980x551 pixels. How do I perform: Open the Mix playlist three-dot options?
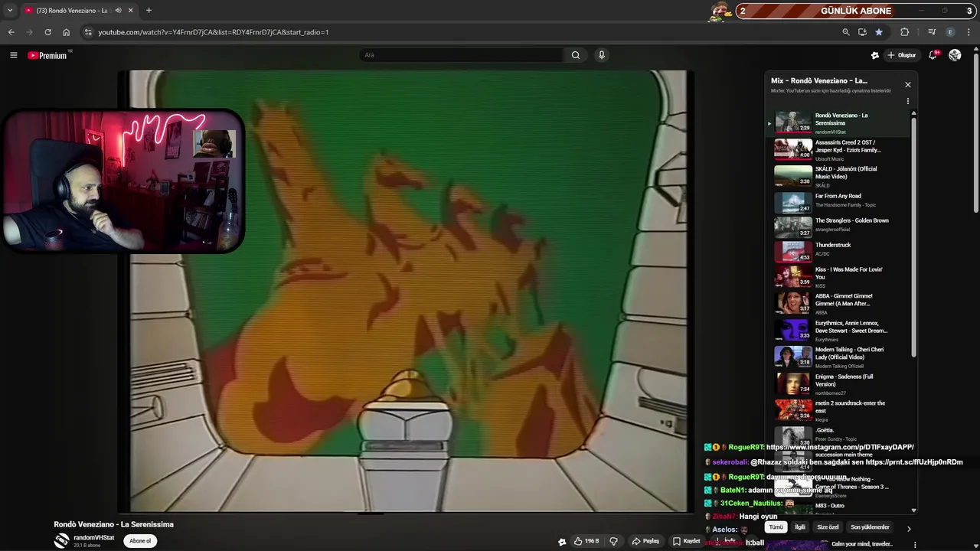[908, 101]
